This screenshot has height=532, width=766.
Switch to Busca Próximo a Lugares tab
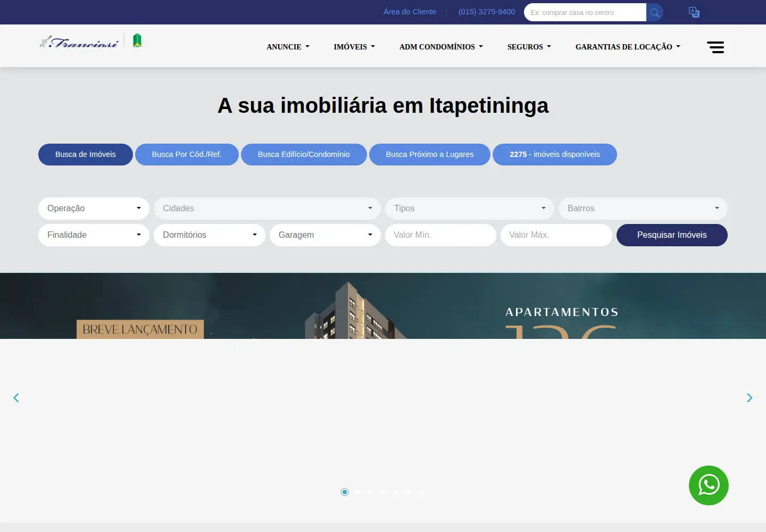430,154
